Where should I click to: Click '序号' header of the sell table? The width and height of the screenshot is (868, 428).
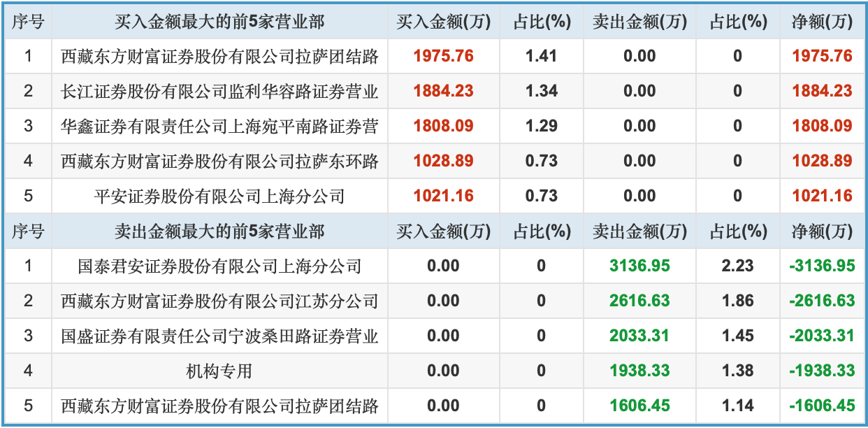pyautogui.click(x=28, y=231)
